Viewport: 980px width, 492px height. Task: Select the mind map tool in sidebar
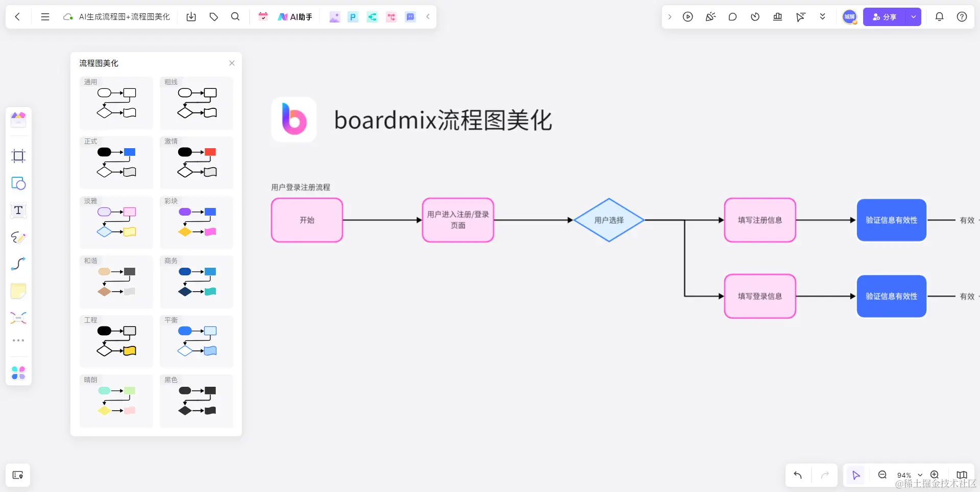click(18, 318)
